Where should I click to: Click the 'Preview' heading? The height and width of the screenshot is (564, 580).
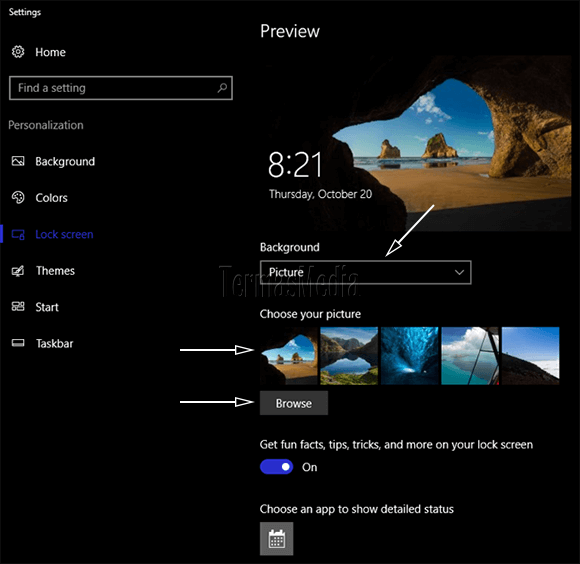click(290, 31)
